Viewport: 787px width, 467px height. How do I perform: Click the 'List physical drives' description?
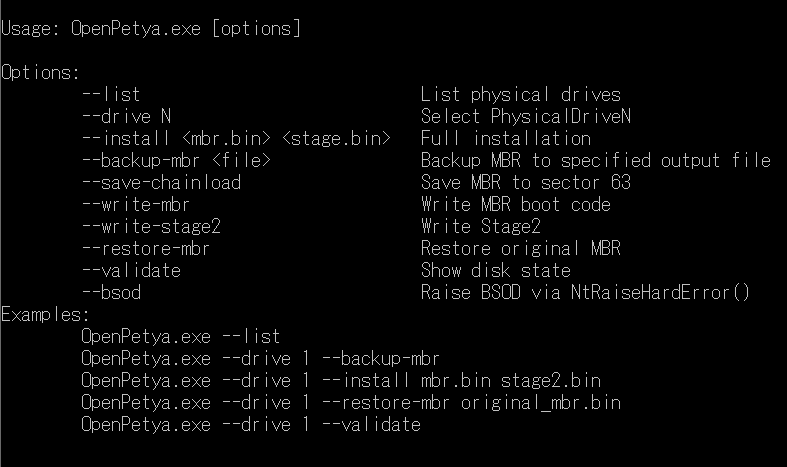521,94
